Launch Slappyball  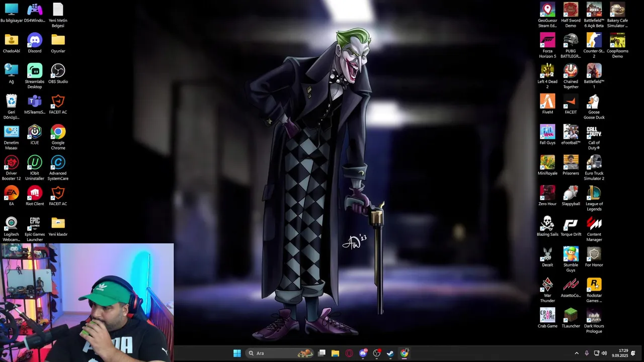coord(571,196)
